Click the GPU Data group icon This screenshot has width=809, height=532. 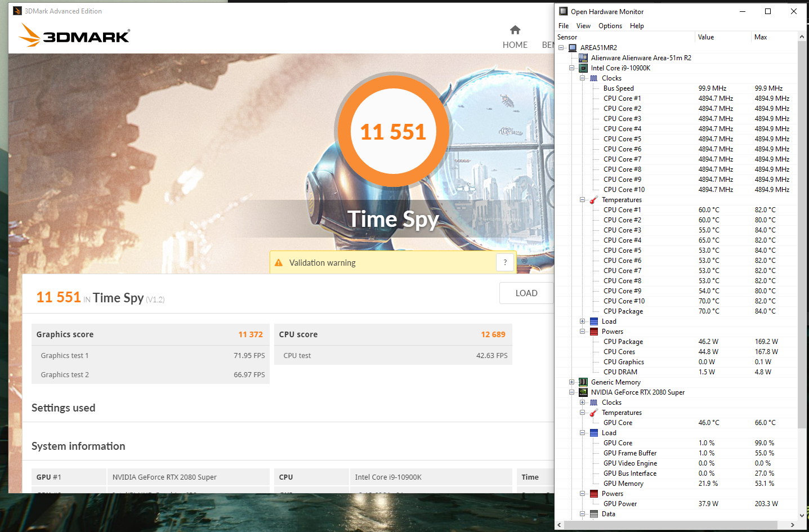tap(594, 514)
